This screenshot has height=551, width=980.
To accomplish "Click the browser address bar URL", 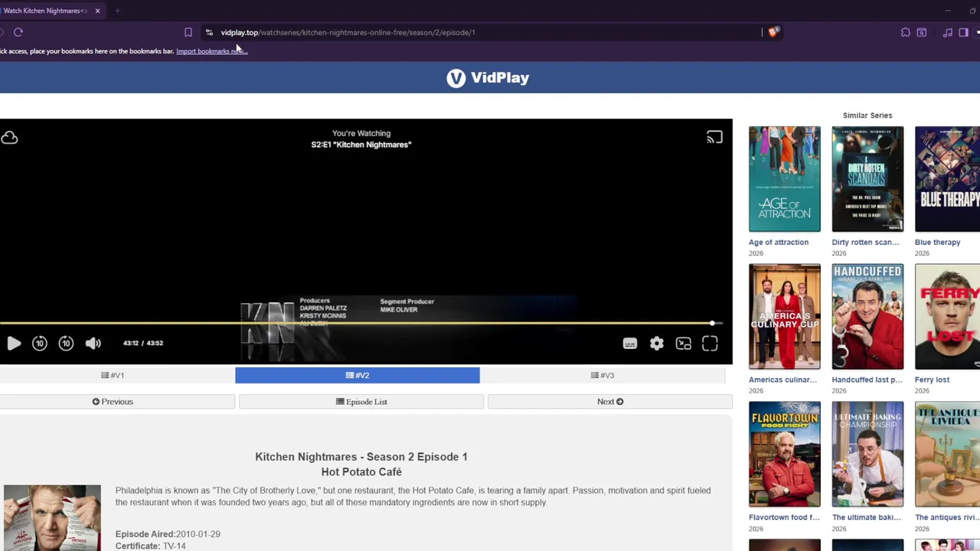I will [x=348, y=32].
